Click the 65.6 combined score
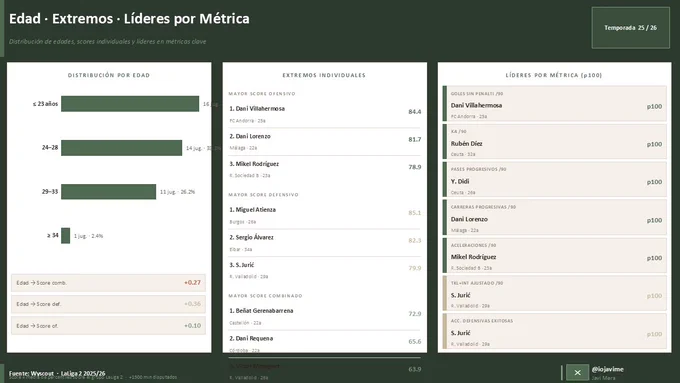The image size is (680, 383). click(415, 342)
